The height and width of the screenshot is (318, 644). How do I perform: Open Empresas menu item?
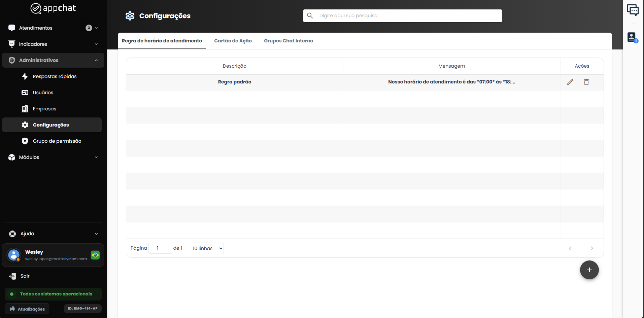(x=45, y=109)
